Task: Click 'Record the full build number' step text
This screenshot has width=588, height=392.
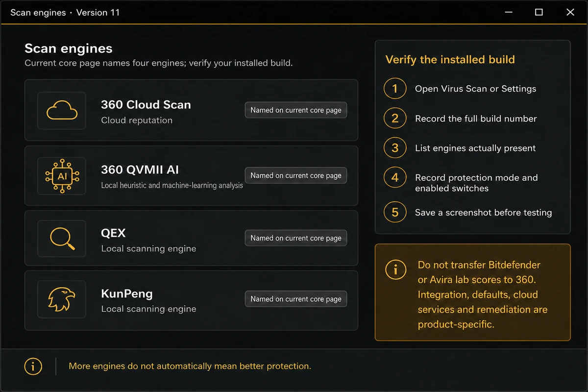Action: pos(476,119)
